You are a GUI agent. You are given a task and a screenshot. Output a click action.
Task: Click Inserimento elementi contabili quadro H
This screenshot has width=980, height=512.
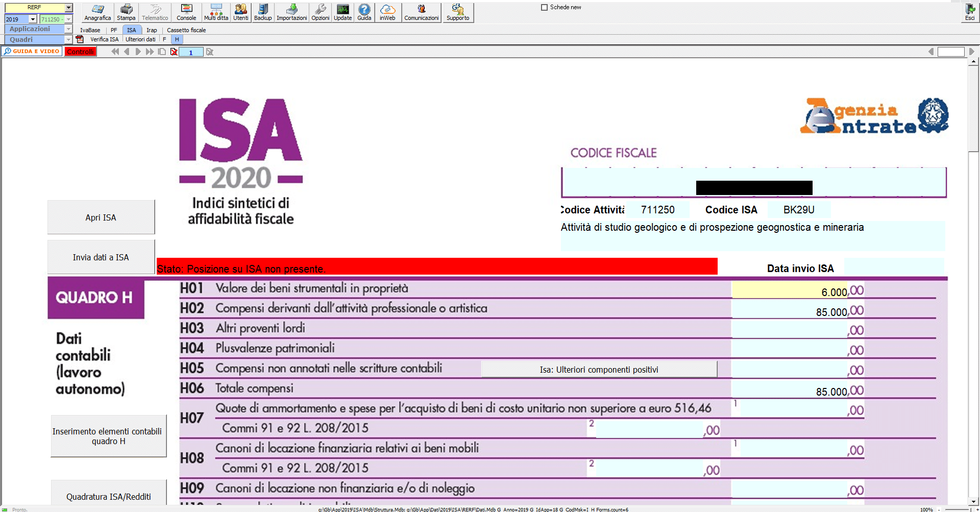tap(108, 436)
